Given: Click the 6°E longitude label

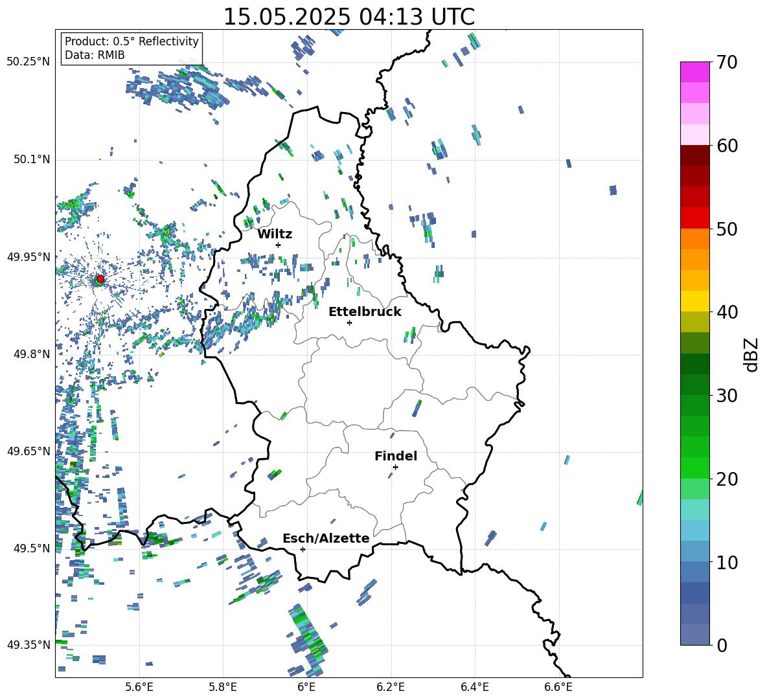Looking at the screenshot, I should [306, 687].
